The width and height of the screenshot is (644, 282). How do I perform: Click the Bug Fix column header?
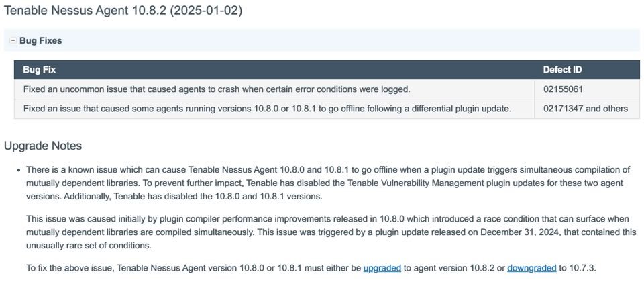point(40,70)
